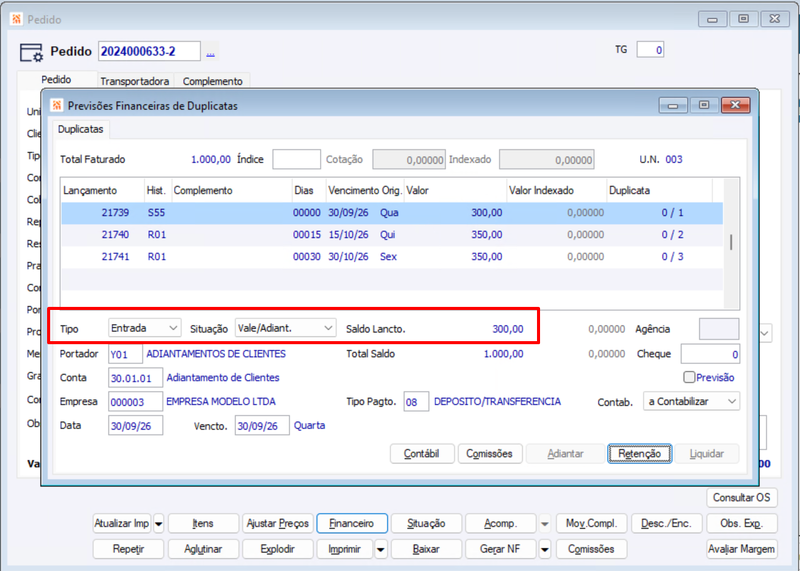
Task: Select the row with Lançamento 21740
Action: pos(392,235)
